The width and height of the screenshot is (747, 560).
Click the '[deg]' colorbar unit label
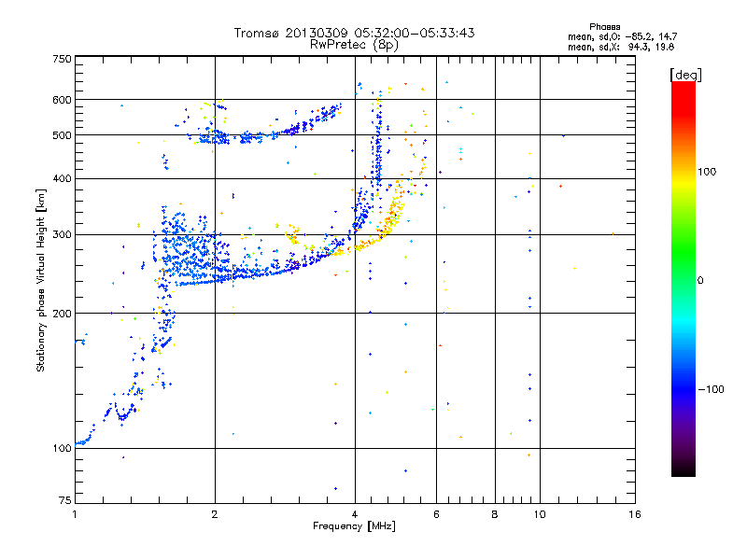[685, 75]
